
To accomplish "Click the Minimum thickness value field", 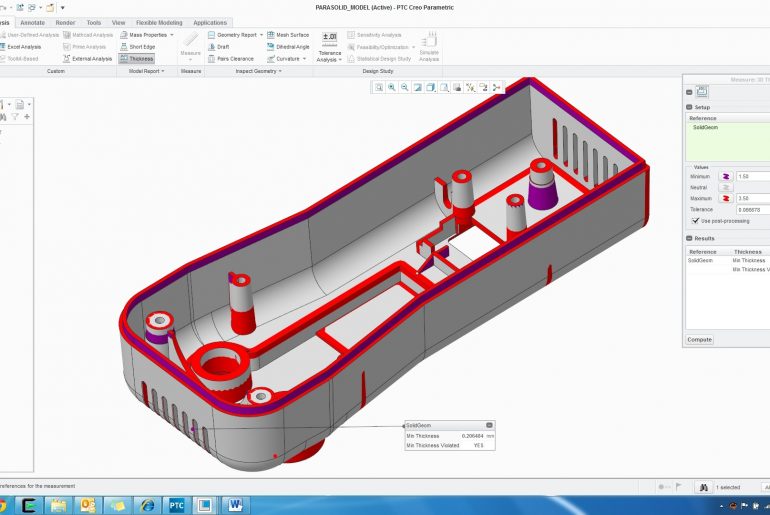I will 752,176.
